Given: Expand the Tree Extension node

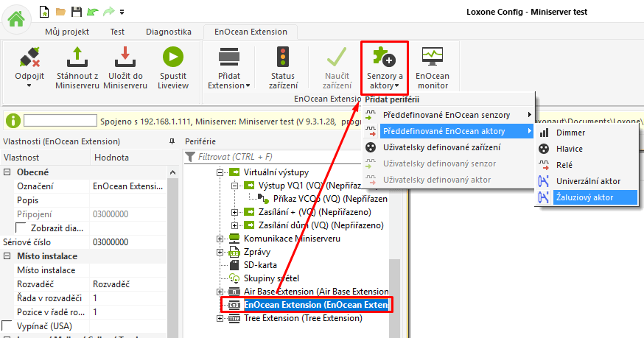Looking at the screenshot, I should [220, 318].
